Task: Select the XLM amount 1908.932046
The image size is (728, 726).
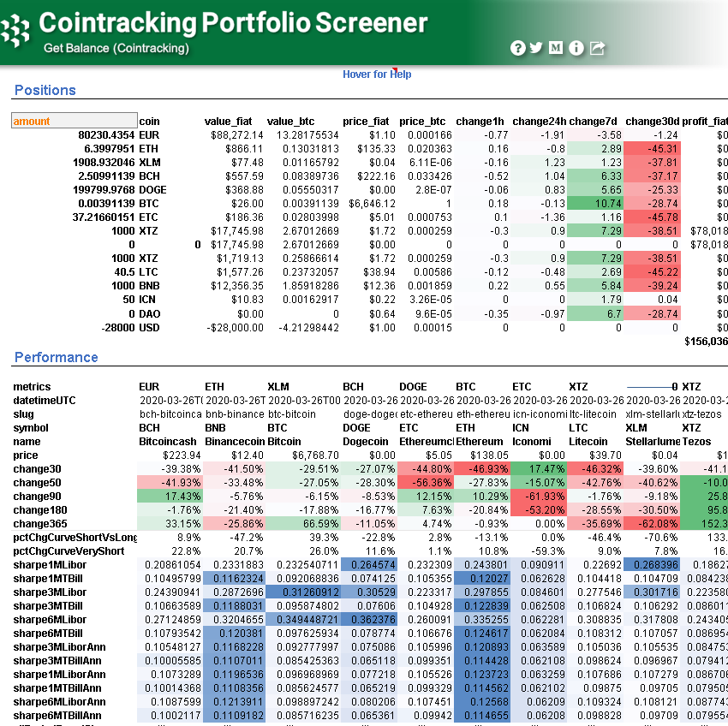Action: (104, 163)
